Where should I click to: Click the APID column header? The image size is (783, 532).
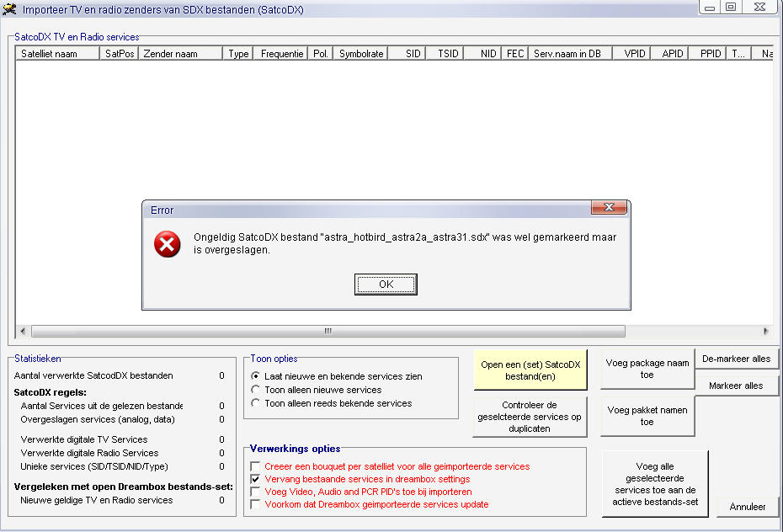coord(669,53)
